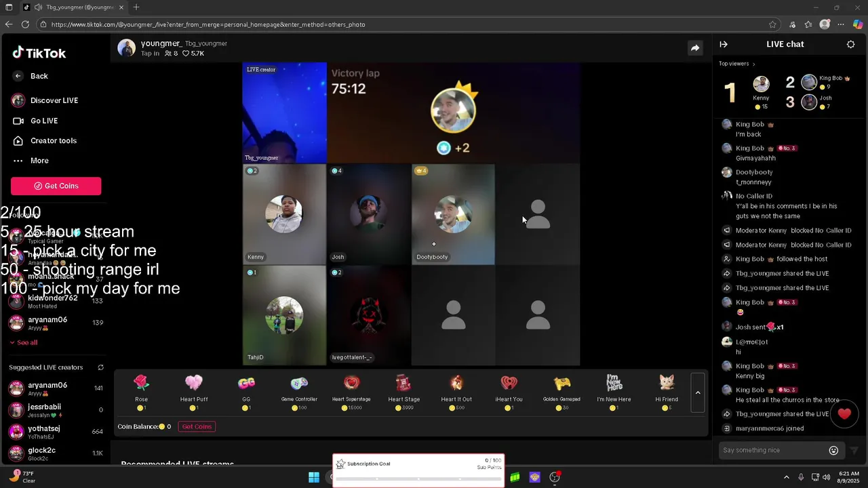
Task: Open browser settings ellipsis menu
Action: 841,24
